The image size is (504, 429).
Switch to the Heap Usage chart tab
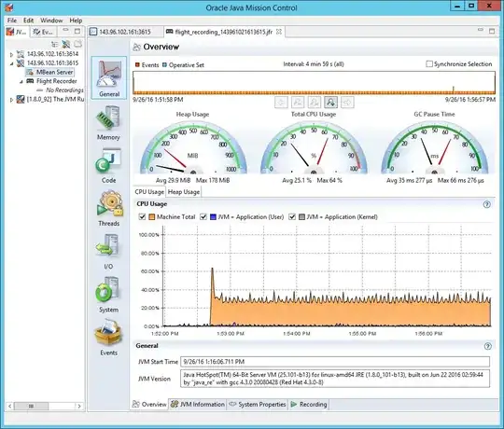pyautogui.click(x=184, y=192)
